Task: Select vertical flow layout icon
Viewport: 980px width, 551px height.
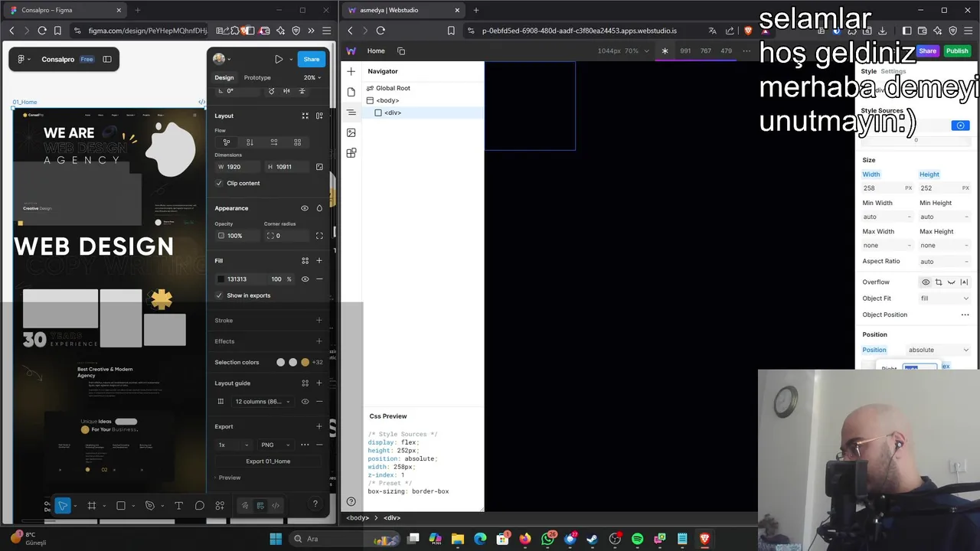Action: coord(250,142)
